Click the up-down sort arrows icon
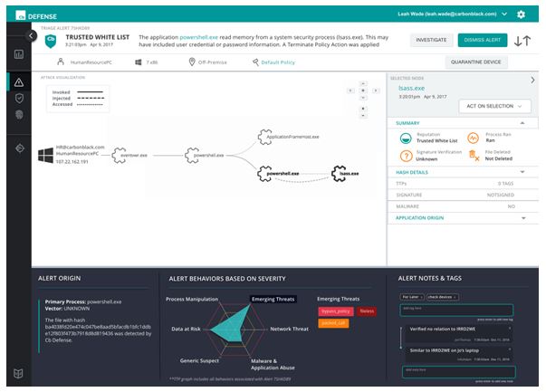The width and height of the screenshot is (546, 392). pyautogui.click(x=522, y=41)
